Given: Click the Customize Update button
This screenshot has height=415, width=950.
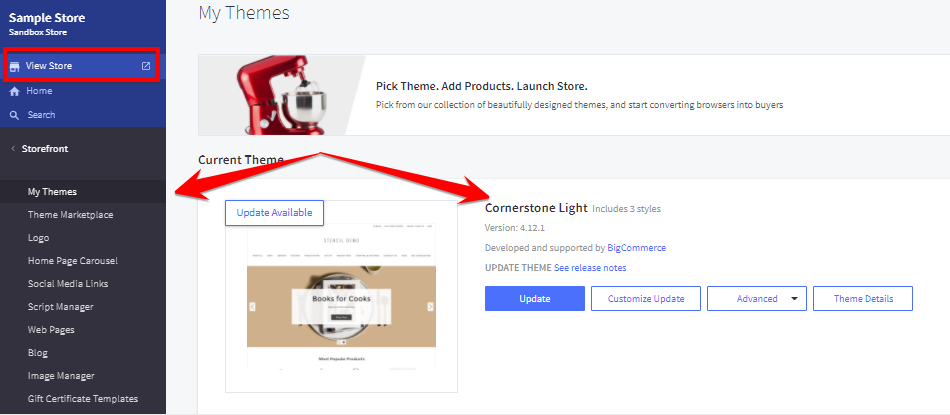Looking at the screenshot, I should [645, 299].
